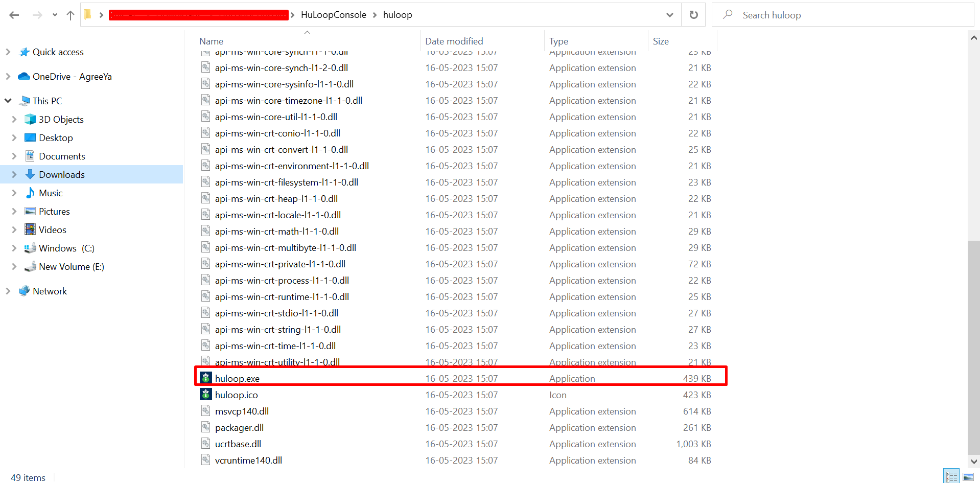
Task: Sort files by Size column header
Action: 661,41
